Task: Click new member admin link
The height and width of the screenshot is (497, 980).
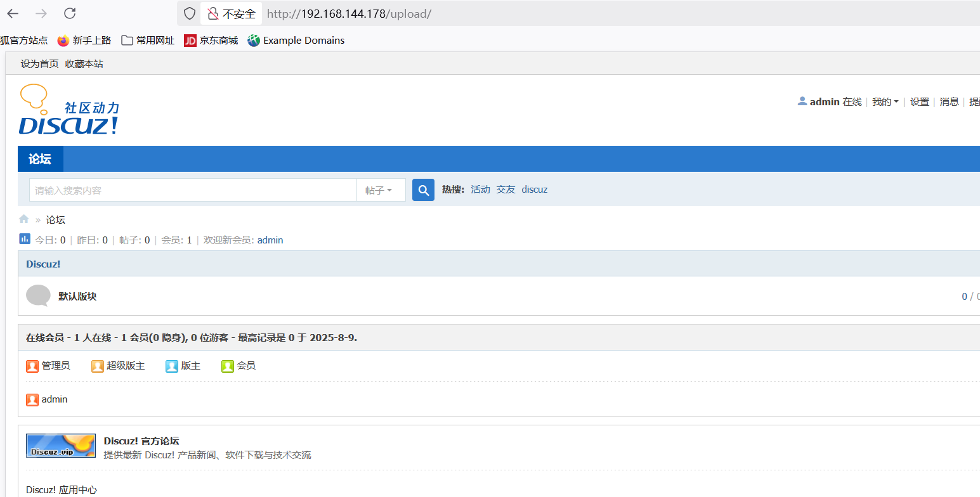Action: click(x=270, y=240)
